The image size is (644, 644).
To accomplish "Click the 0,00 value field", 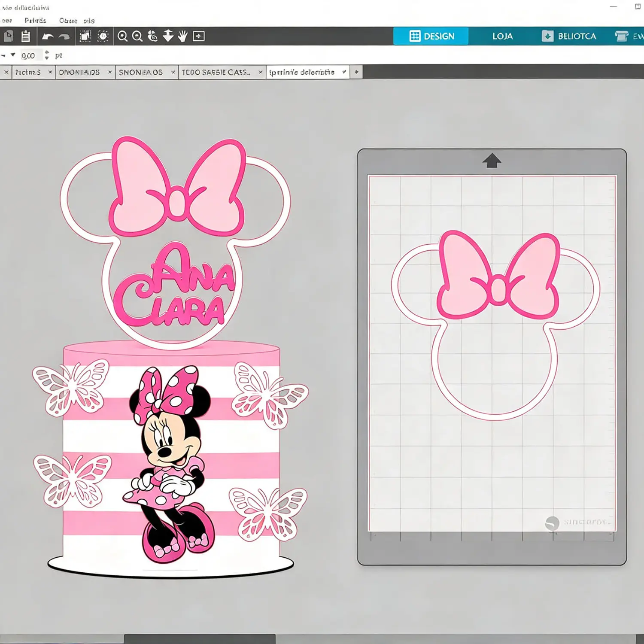I will tap(30, 55).
